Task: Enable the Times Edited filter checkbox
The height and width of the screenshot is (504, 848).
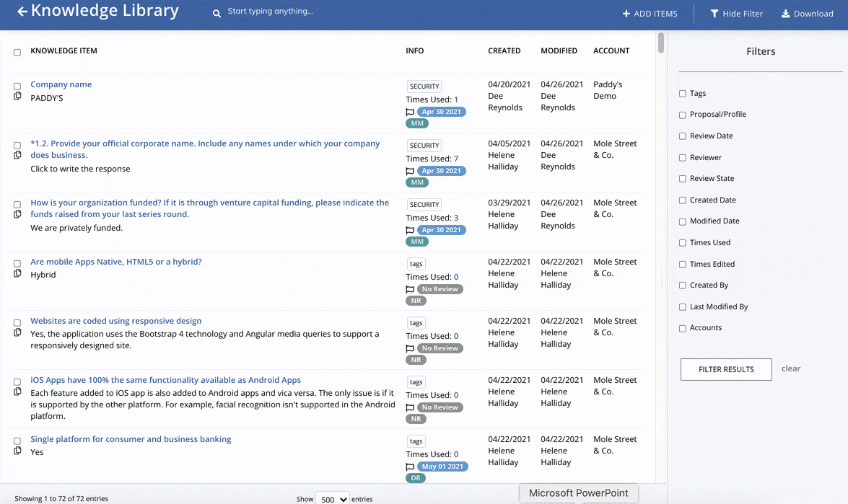Action: point(683,265)
